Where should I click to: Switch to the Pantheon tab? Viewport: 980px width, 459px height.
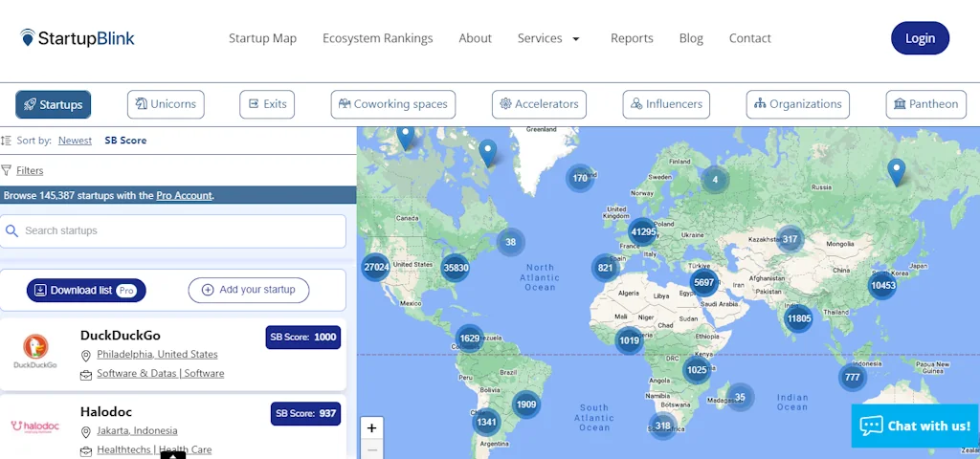point(926,104)
